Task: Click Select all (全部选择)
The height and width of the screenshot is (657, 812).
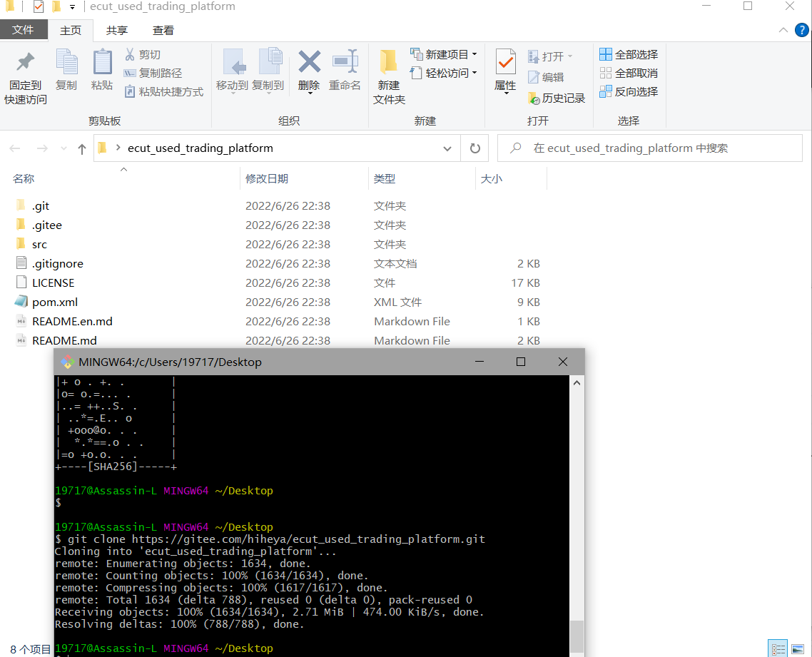Action: [629, 55]
